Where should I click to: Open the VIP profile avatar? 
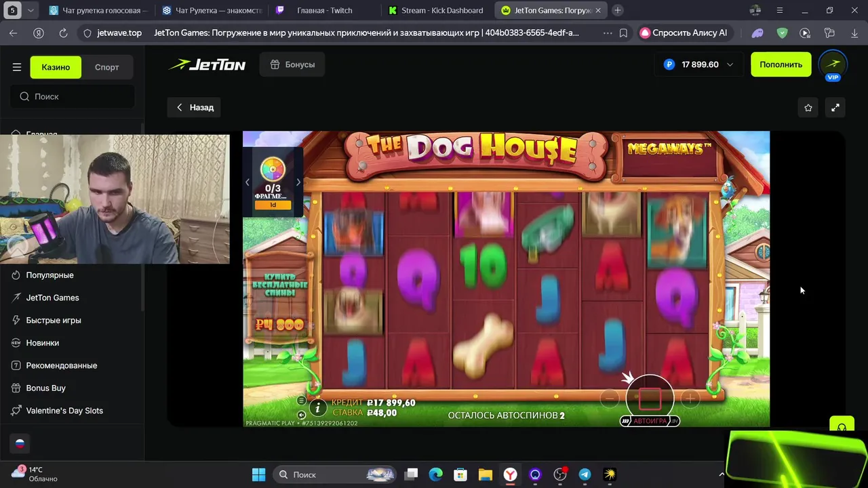pyautogui.click(x=833, y=64)
